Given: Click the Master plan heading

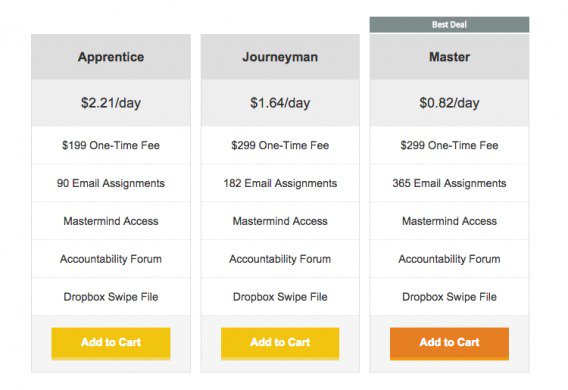Looking at the screenshot, I should [x=449, y=57].
